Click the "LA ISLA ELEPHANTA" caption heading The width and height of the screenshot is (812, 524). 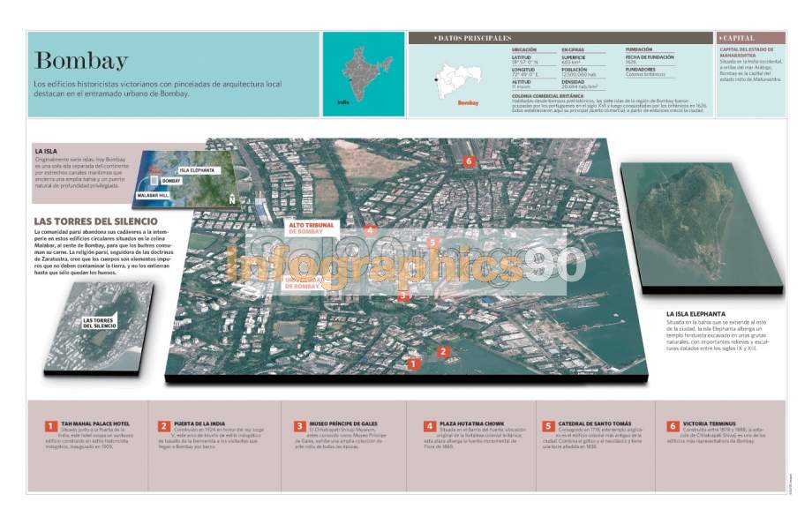coord(695,314)
